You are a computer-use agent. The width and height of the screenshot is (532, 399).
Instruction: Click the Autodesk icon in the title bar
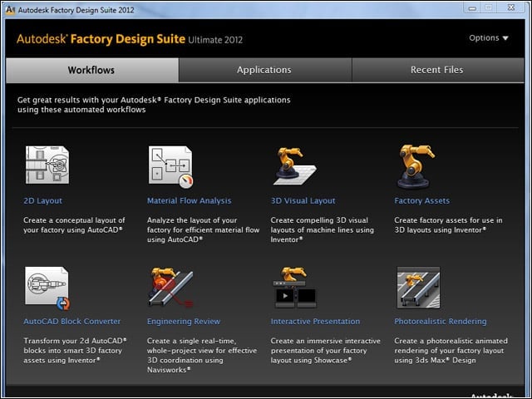10,10
